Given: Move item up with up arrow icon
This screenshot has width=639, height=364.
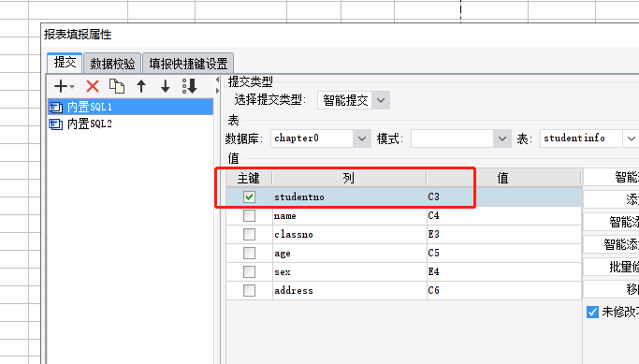Looking at the screenshot, I should pyautogui.click(x=141, y=86).
